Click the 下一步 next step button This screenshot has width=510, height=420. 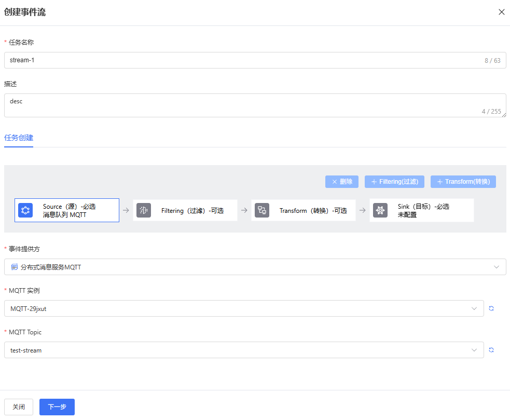(x=57, y=407)
